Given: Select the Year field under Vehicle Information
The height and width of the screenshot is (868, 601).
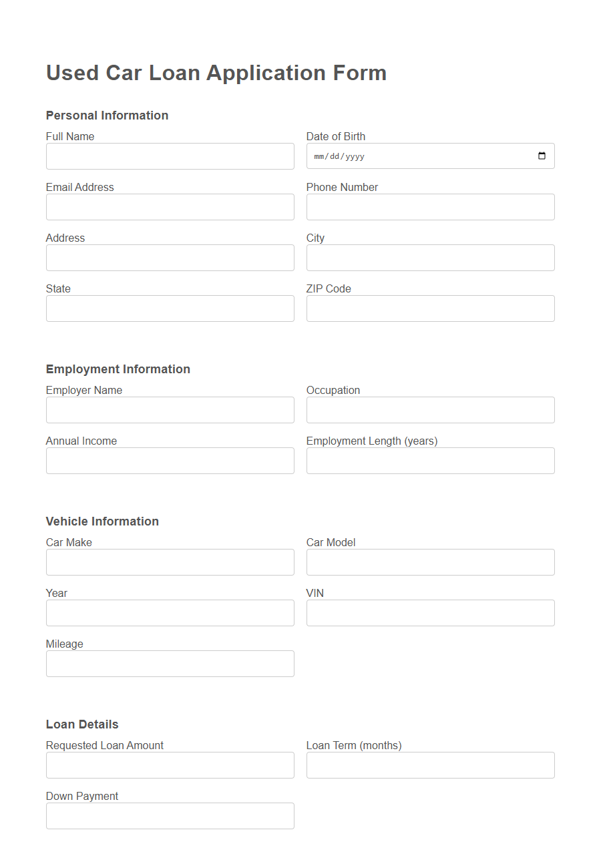Looking at the screenshot, I should (x=170, y=612).
